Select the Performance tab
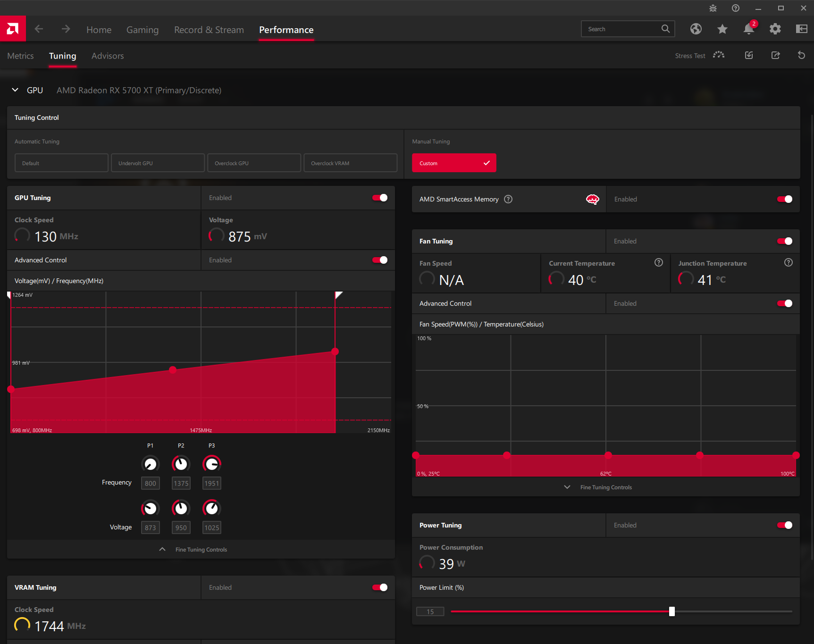The width and height of the screenshot is (814, 644). [x=286, y=30]
